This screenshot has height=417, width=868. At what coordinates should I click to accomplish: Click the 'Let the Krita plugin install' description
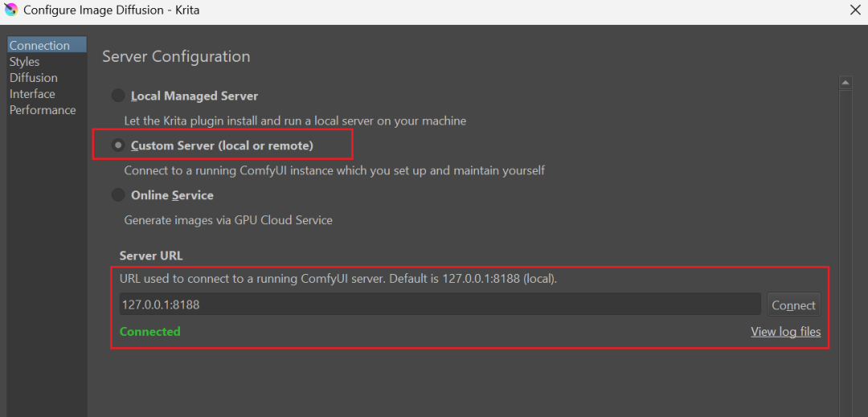click(x=295, y=121)
